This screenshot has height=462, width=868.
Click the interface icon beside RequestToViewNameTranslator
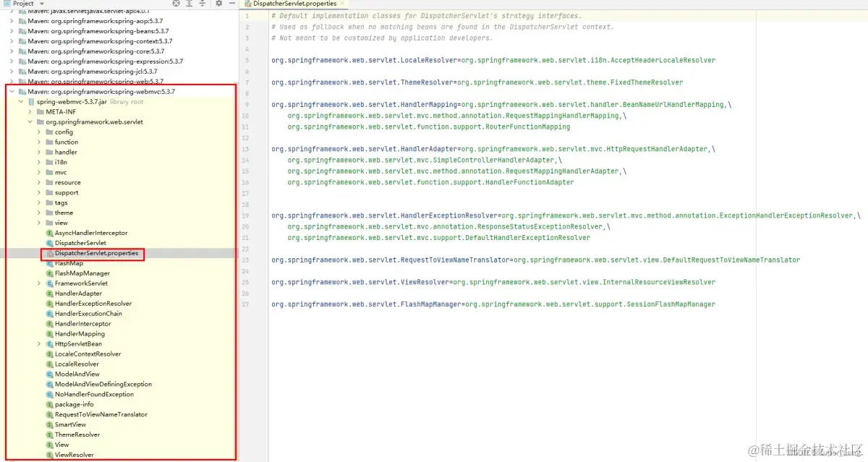49,415
